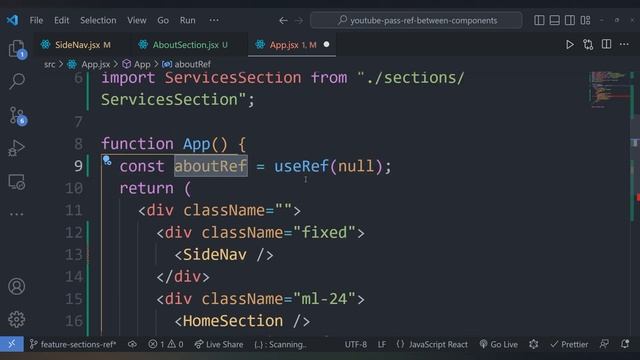The image size is (640, 360).
Task: Run the file with the play button
Action: pyautogui.click(x=569, y=44)
